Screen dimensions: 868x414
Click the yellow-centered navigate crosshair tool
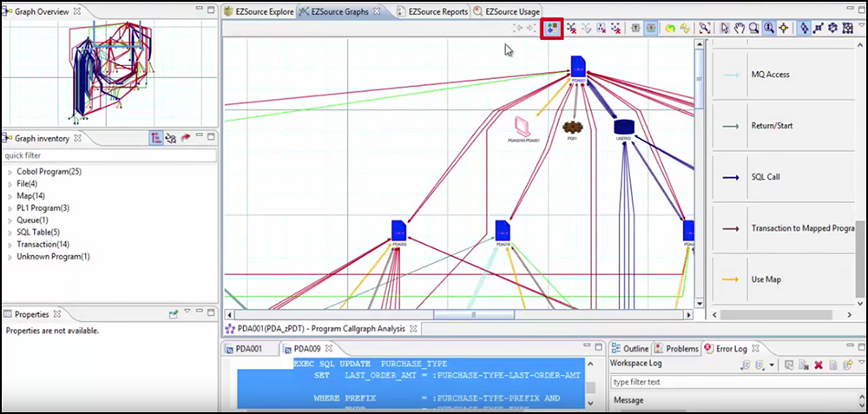coord(783,29)
